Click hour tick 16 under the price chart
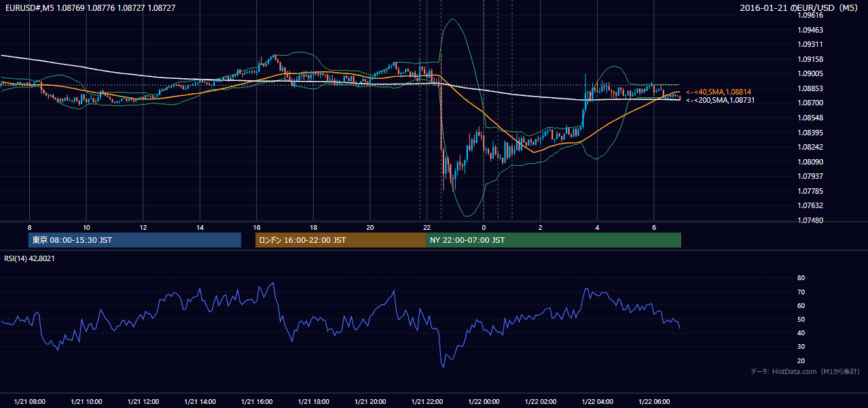 pos(256,227)
